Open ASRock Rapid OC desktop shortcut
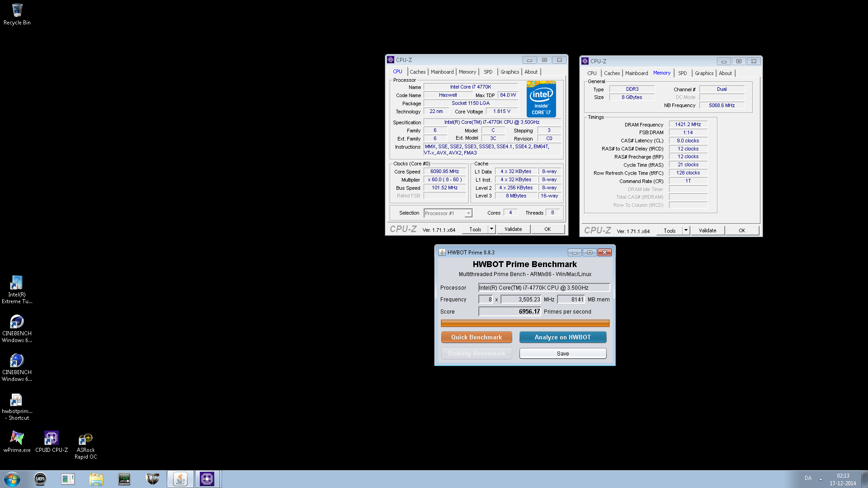The image size is (868, 488). (x=85, y=445)
